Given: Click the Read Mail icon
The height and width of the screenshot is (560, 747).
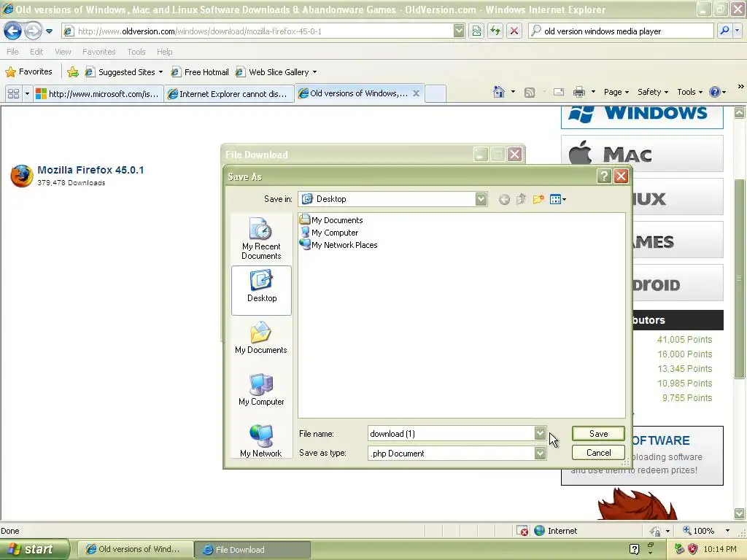Looking at the screenshot, I should coord(559,92).
